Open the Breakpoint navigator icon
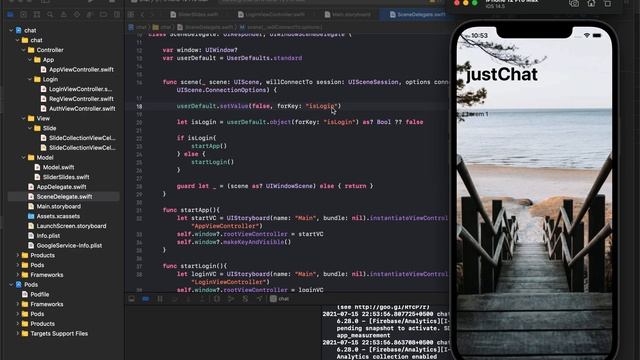 [x=103, y=15]
